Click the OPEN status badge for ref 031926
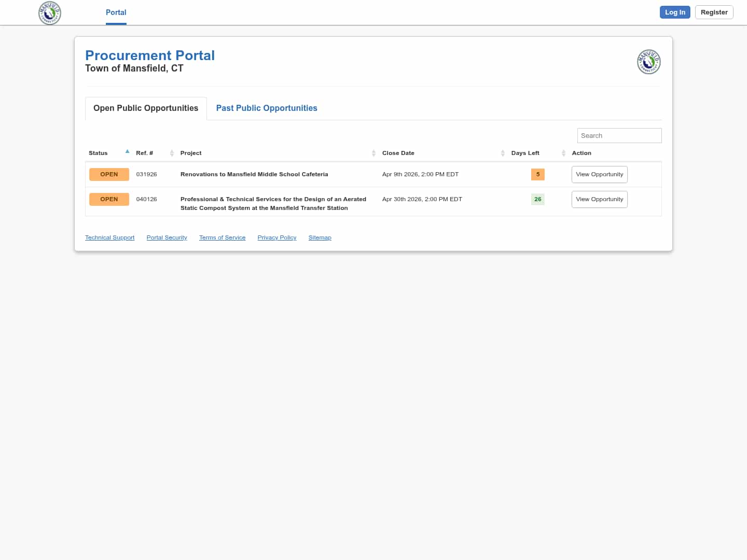The image size is (747, 560). pos(109,175)
